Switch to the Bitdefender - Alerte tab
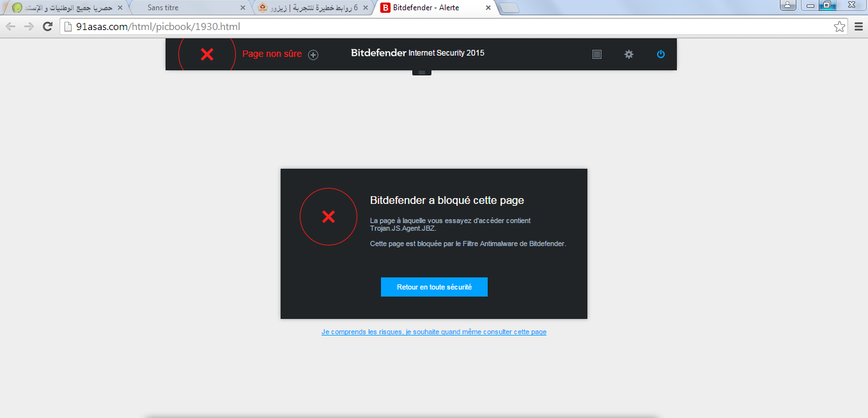868x418 pixels. [x=435, y=8]
